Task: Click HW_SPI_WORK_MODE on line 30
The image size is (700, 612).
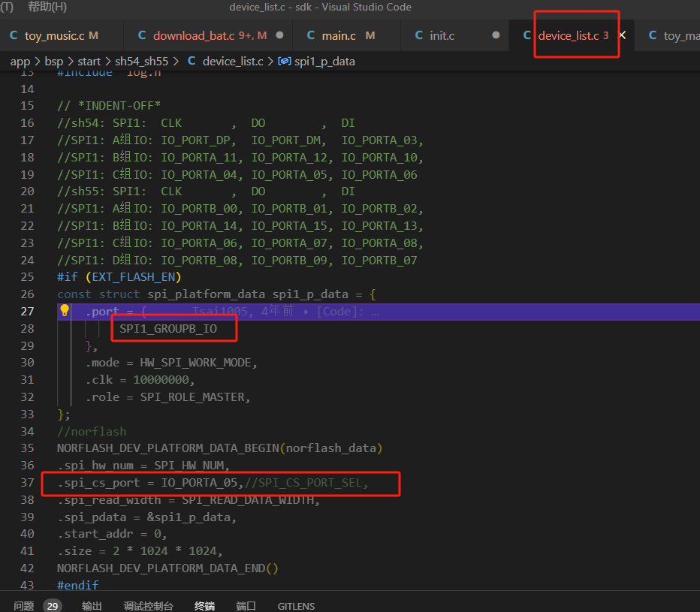Action: (195, 363)
